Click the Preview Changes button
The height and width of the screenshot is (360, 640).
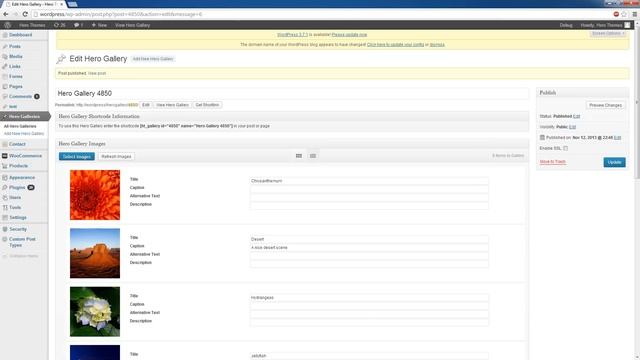tap(605, 105)
